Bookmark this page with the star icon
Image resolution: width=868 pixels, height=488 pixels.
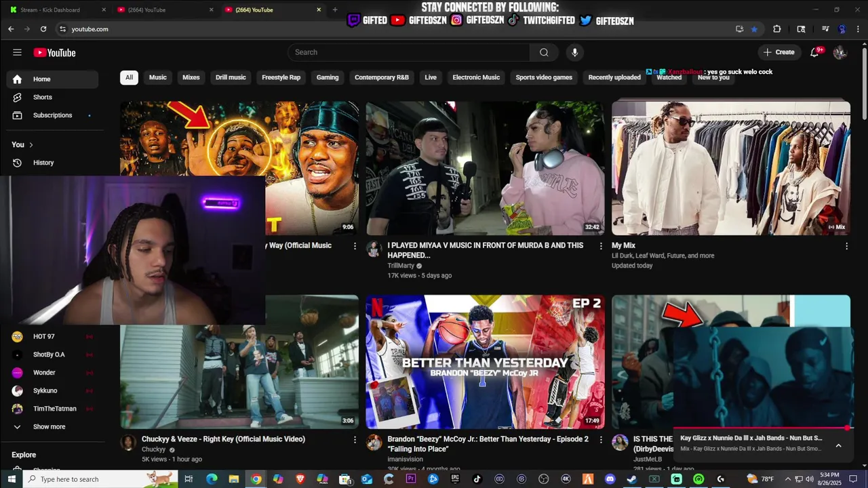754,29
